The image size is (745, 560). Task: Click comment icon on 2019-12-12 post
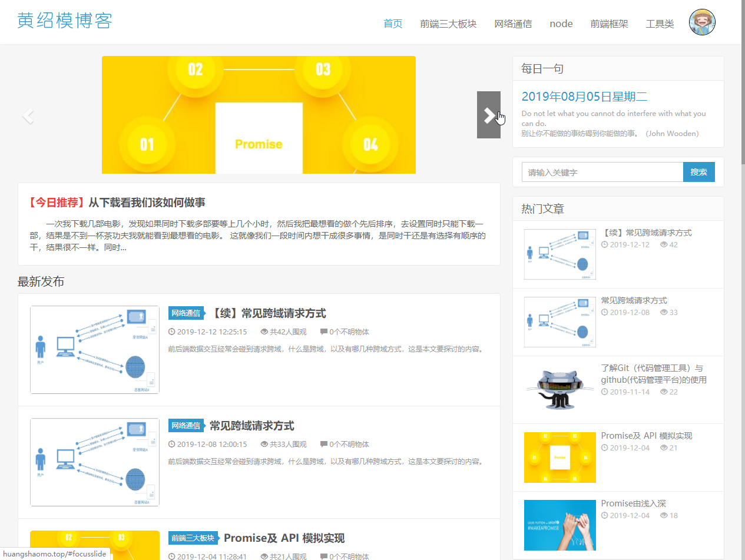pyautogui.click(x=323, y=332)
